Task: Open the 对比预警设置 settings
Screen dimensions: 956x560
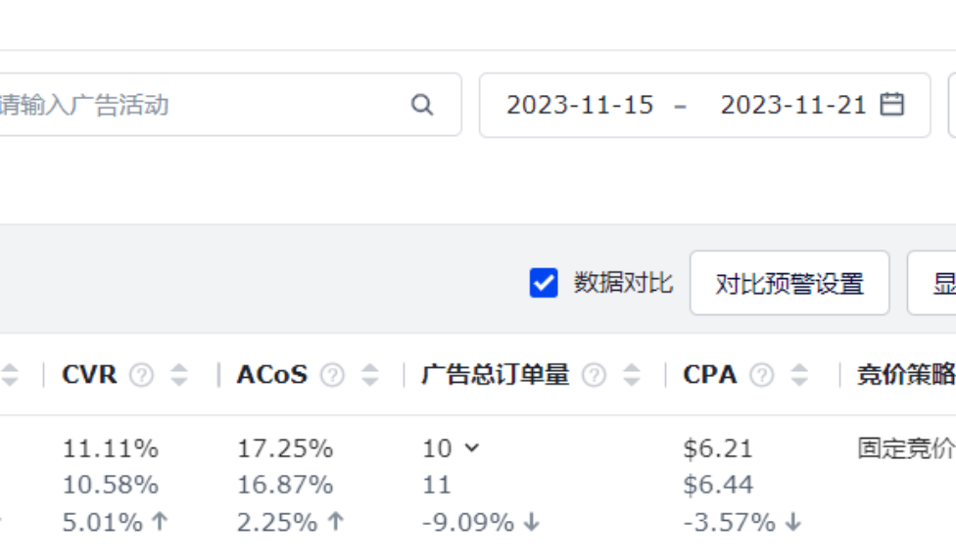Action: click(789, 284)
